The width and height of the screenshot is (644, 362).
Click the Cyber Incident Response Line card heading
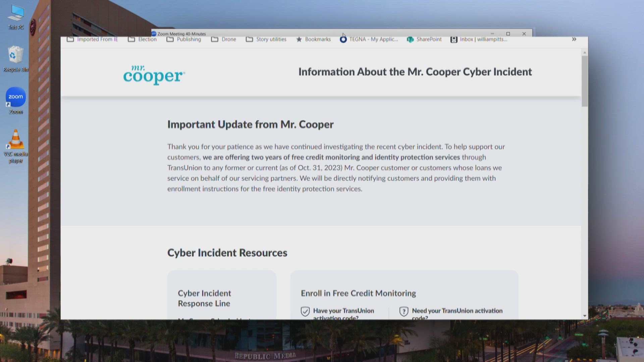(x=204, y=298)
